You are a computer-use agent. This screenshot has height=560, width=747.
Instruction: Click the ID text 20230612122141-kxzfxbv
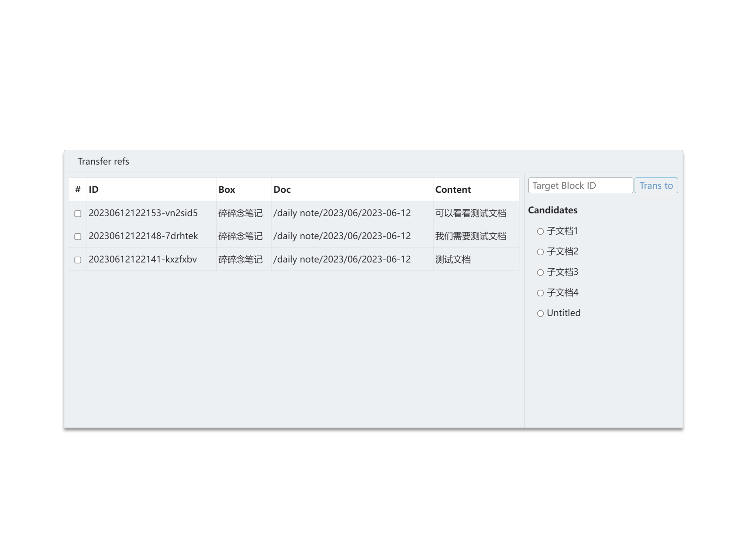(142, 260)
